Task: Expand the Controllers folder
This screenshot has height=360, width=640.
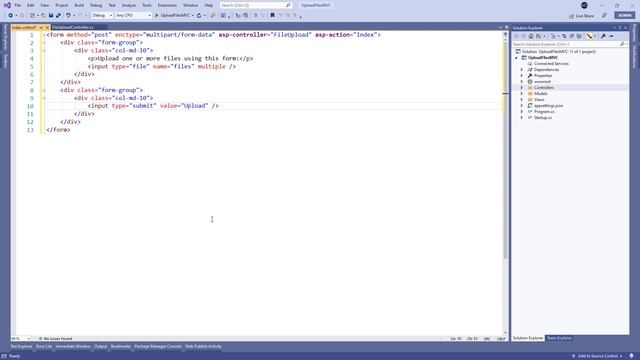Action: coord(522,88)
